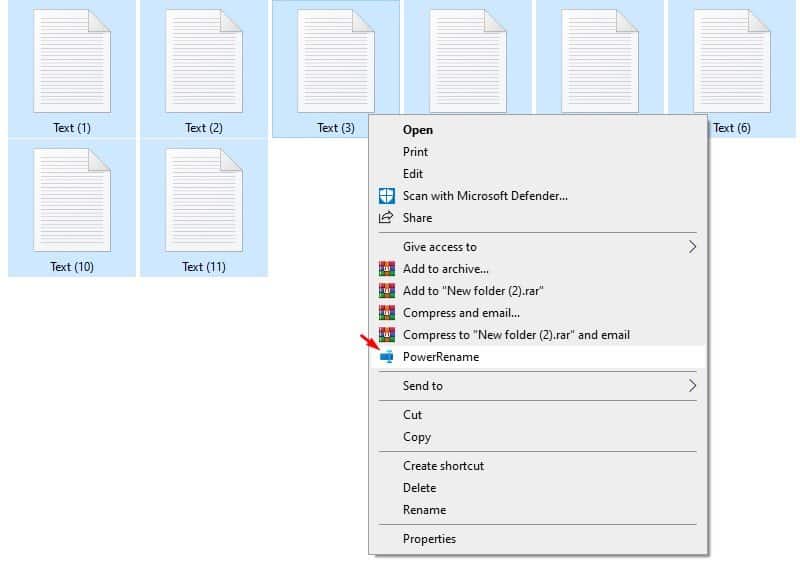The image size is (800, 582).
Task: Click the Text (2) file name label
Action: tap(204, 128)
